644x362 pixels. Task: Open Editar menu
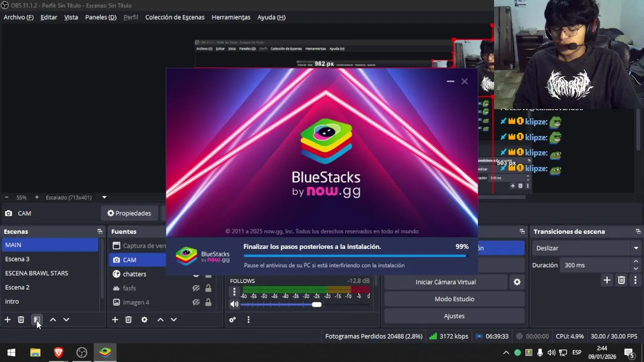tap(49, 17)
